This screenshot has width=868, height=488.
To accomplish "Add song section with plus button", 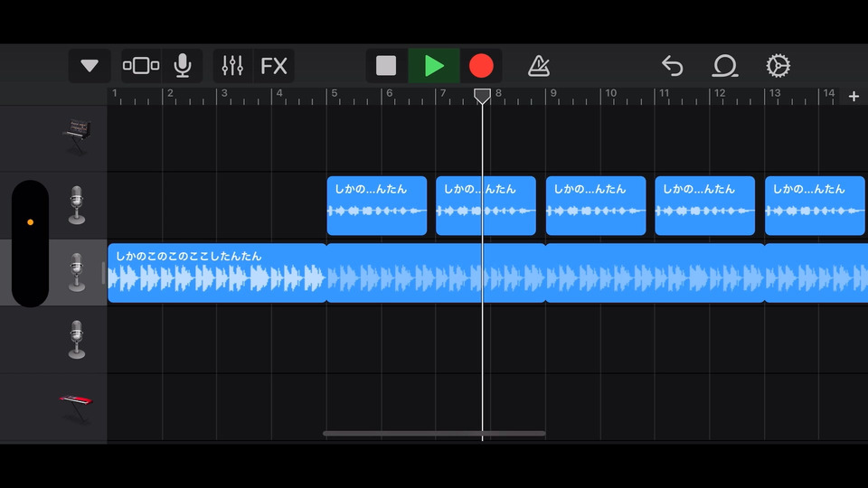I will (x=854, y=97).
